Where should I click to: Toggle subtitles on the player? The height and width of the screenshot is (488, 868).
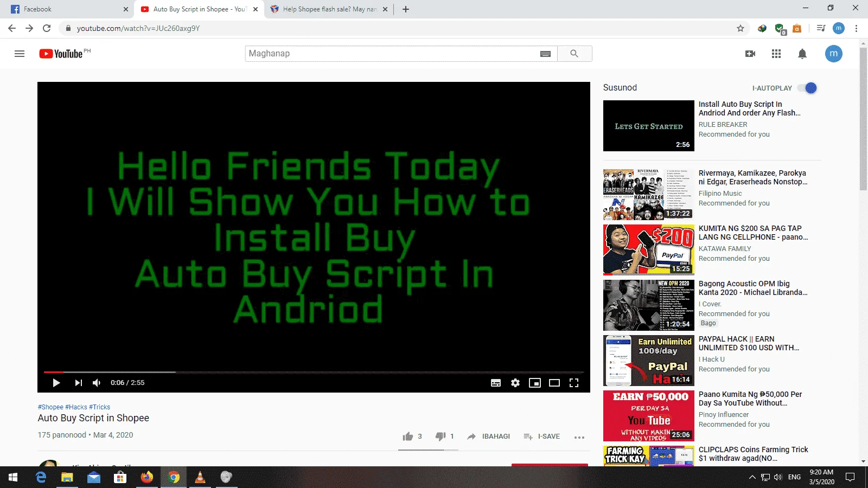coord(496,383)
